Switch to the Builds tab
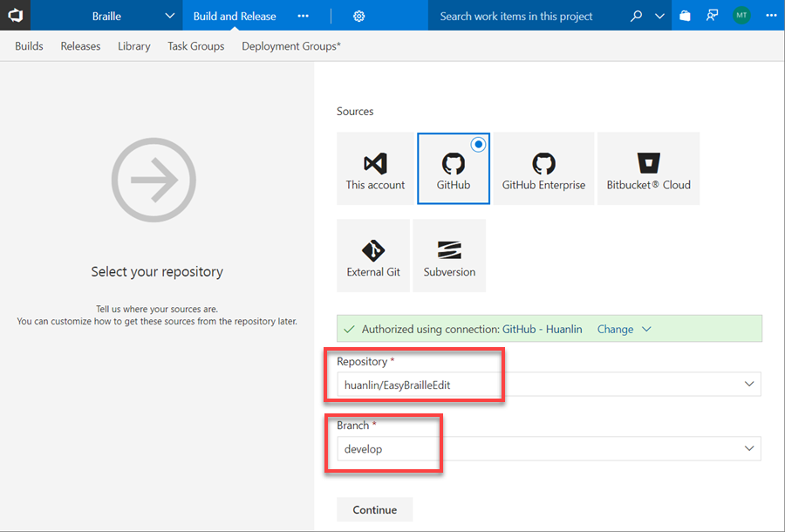Image resolution: width=785 pixels, height=532 pixels. click(29, 46)
